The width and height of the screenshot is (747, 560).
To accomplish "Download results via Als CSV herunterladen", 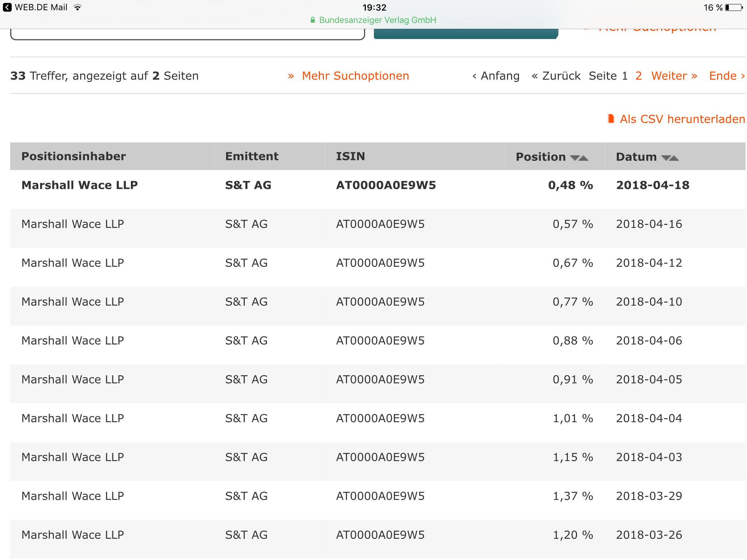I will click(682, 119).
